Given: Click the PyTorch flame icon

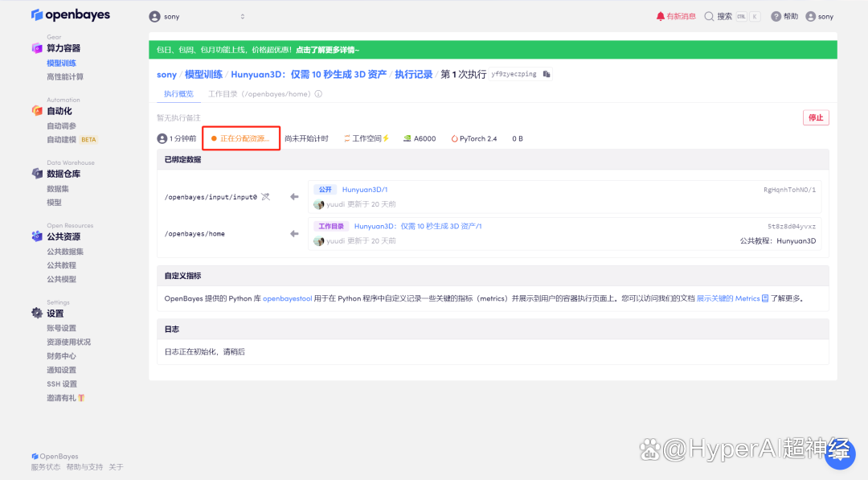Looking at the screenshot, I should coord(454,138).
